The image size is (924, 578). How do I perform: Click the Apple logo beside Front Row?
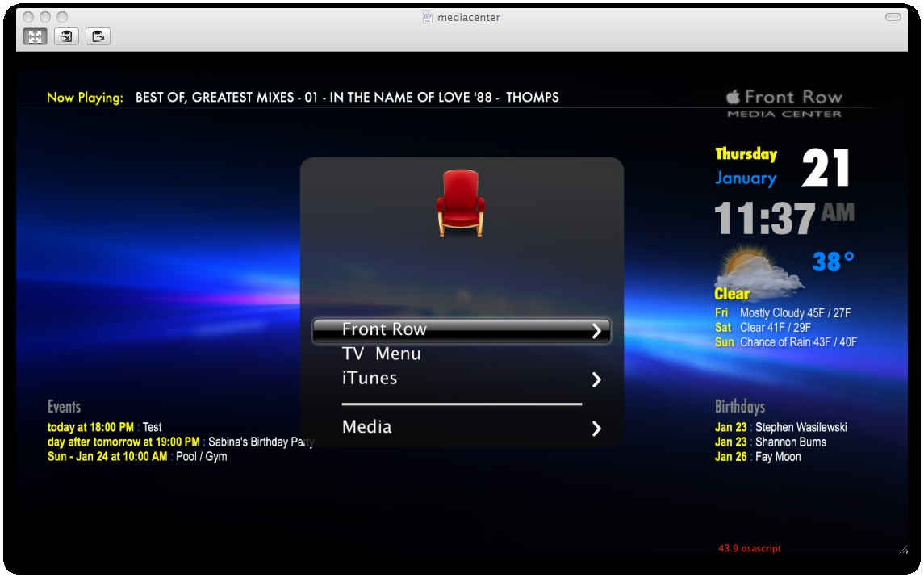click(733, 97)
